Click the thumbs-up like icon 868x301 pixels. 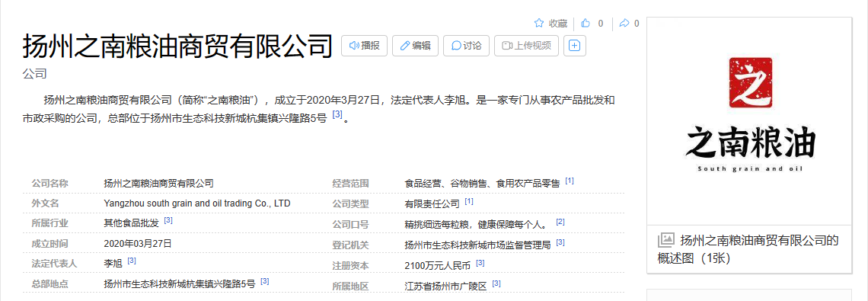click(586, 24)
